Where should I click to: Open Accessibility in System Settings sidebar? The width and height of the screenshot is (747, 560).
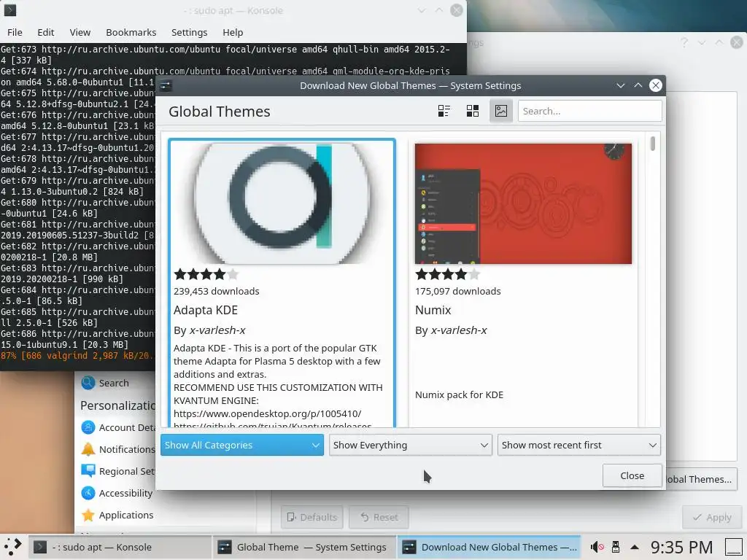pos(117,493)
